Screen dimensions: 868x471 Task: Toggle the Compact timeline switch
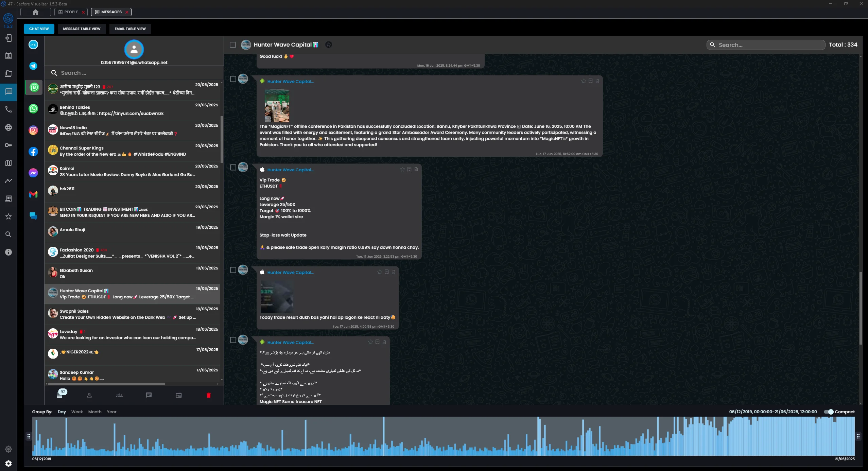click(829, 412)
